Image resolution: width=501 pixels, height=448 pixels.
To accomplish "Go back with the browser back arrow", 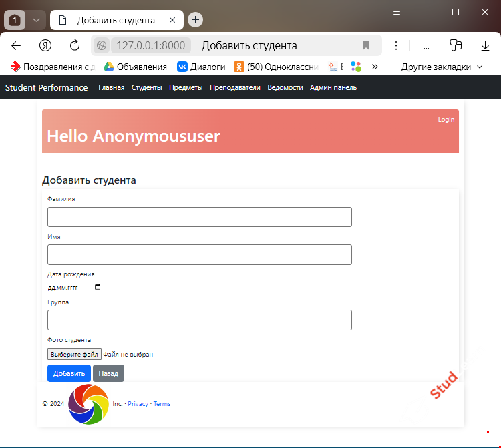I will (15, 46).
